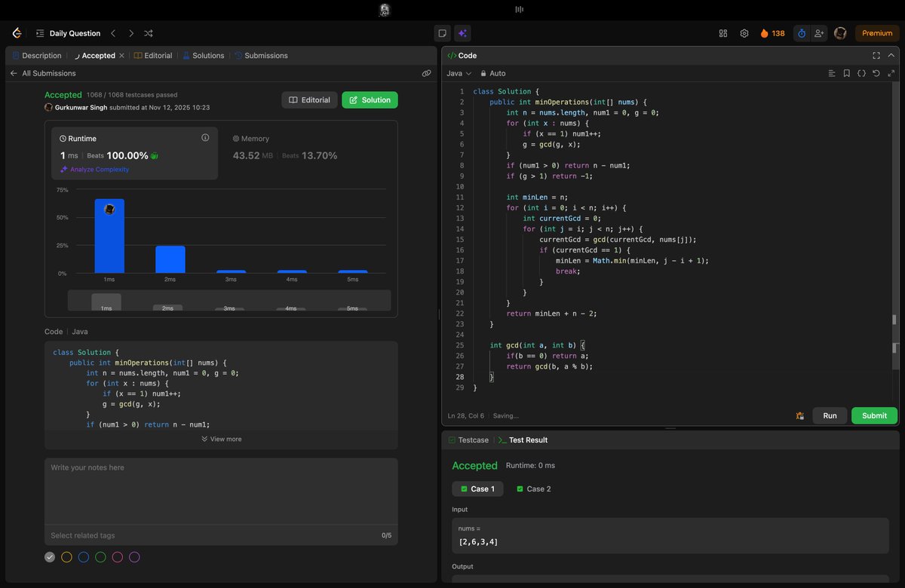This screenshot has width=905, height=588.
Task: Open Gurkunwar Singh's profile link
Action: click(x=81, y=108)
